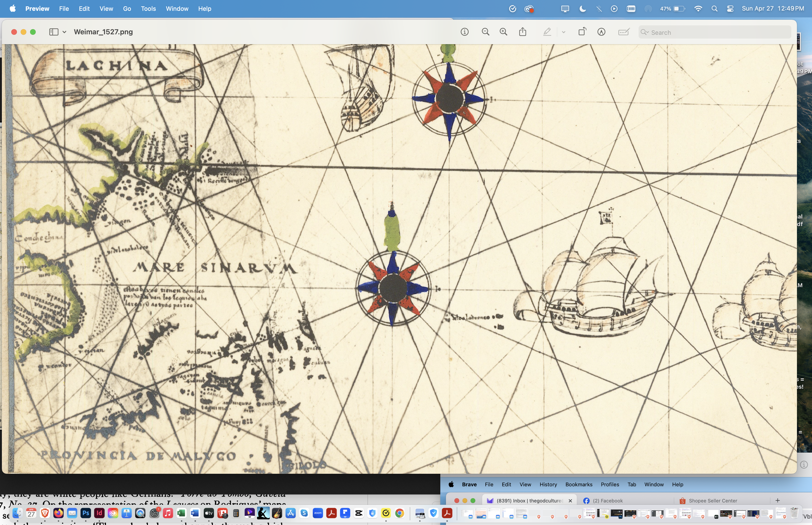
Task: Click the date and time Sun Apr 27
Action: pos(773,8)
